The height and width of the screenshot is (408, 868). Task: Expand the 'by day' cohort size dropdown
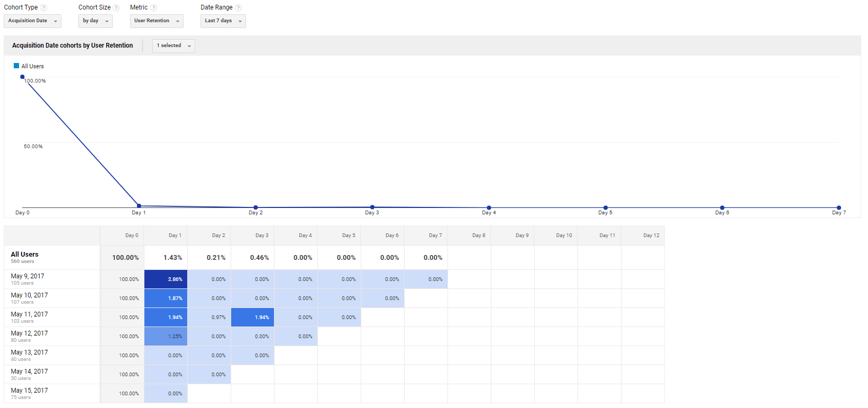[95, 21]
